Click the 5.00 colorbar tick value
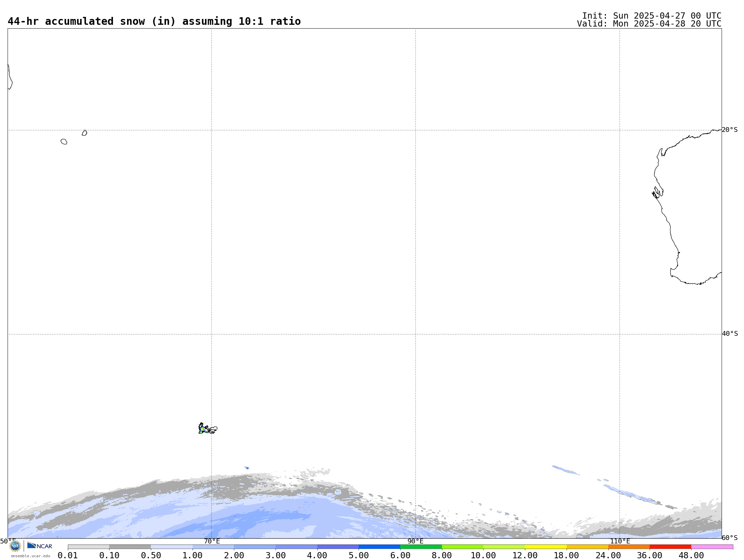744x560 pixels. click(359, 556)
